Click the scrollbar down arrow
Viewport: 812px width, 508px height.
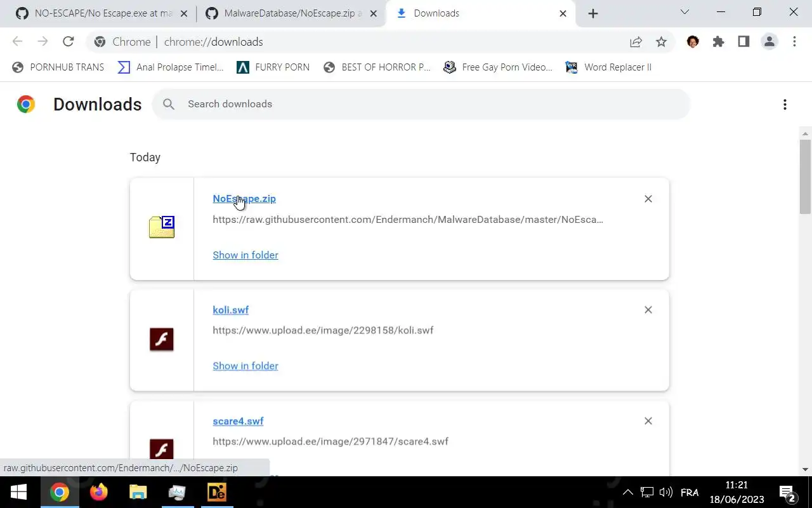pyautogui.click(x=806, y=470)
